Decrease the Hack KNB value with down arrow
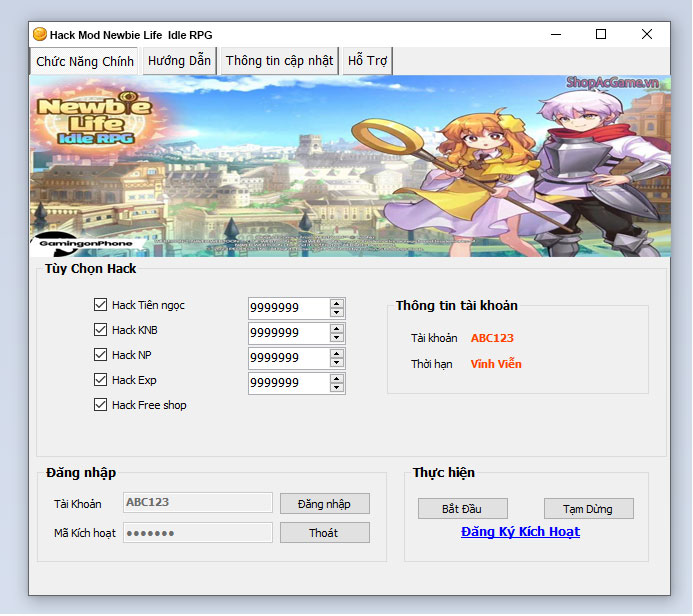Screen dimensions: 693x616 [x=337, y=338]
